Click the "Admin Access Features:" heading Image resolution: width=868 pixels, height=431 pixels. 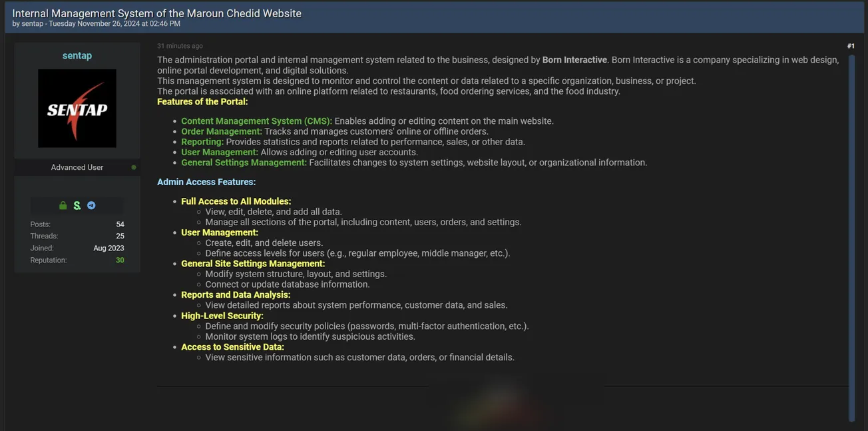[x=206, y=182]
